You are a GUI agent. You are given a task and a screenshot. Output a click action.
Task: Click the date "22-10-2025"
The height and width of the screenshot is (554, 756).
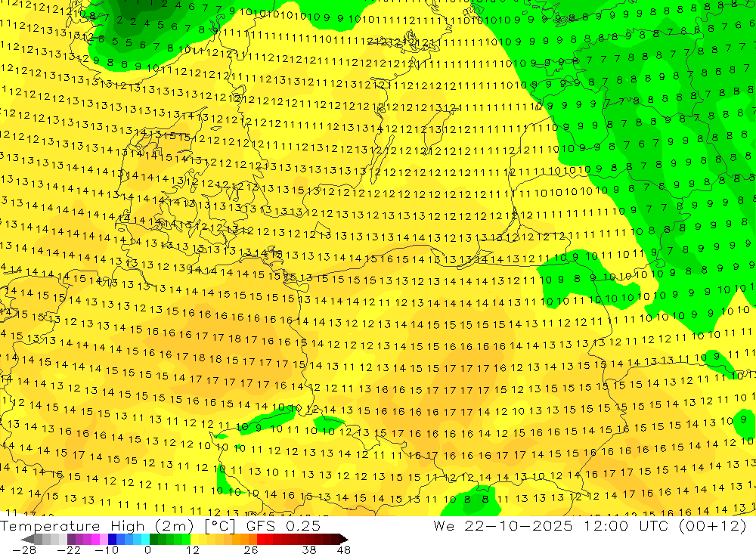519,525
